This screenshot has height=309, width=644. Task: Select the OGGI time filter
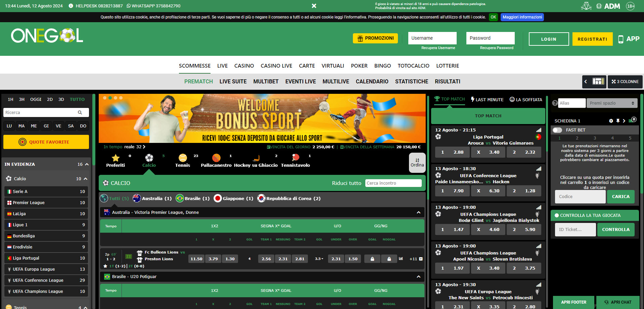[36, 99]
